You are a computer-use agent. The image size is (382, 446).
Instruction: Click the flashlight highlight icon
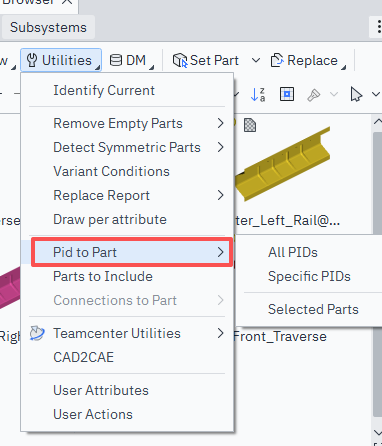tap(313, 95)
